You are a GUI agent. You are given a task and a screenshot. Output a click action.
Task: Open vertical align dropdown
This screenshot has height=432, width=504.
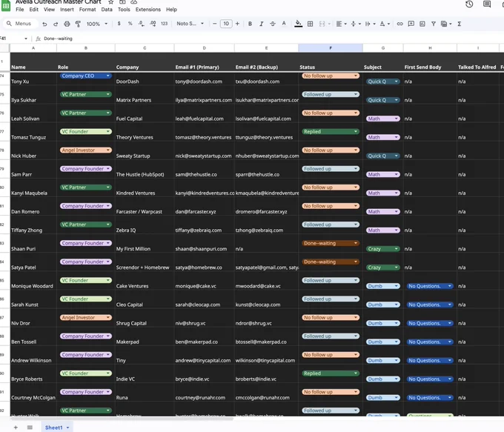(x=356, y=24)
